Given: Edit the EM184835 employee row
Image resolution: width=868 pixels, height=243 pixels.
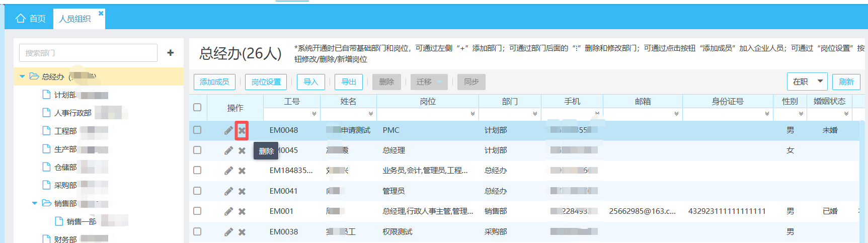Looking at the screenshot, I should pos(228,171).
